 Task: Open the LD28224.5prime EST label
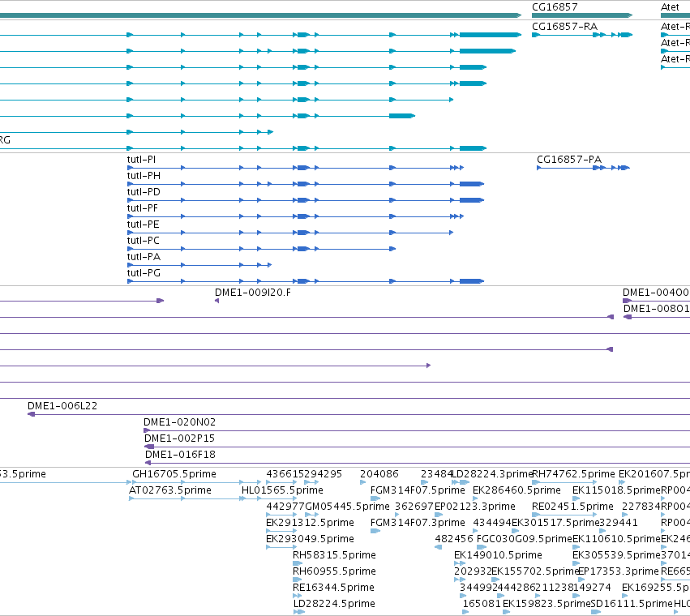click(334, 604)
